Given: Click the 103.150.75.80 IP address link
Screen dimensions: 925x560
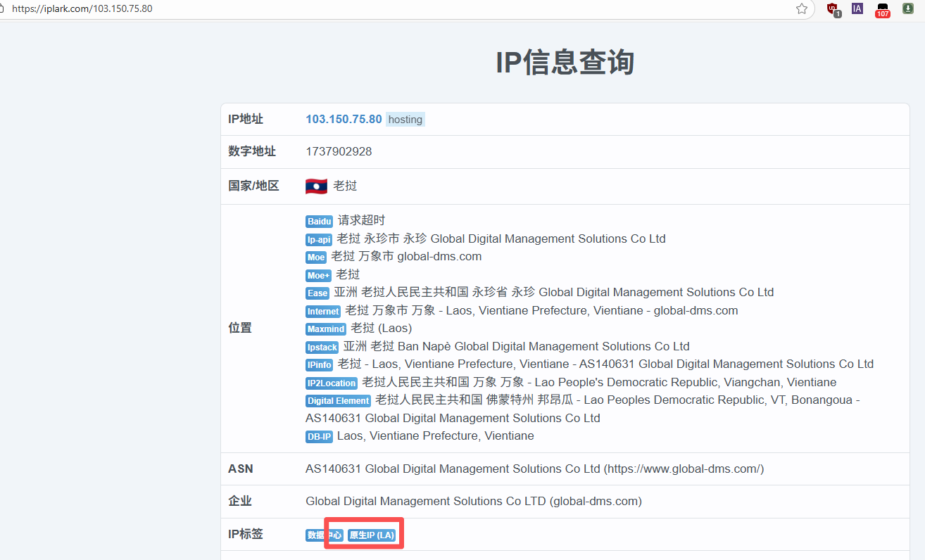Looking at the screenshot, I should 344,120.
